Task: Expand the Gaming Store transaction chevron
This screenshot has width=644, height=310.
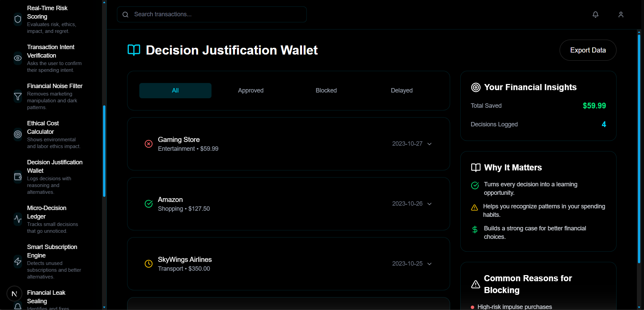Action: pos(429,144)
